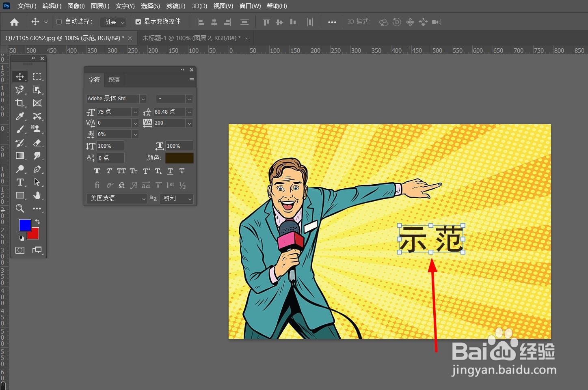Open the 美国英语 language dropdown
This screenshot has width=588, height=390.
click(x=117, y=198)
